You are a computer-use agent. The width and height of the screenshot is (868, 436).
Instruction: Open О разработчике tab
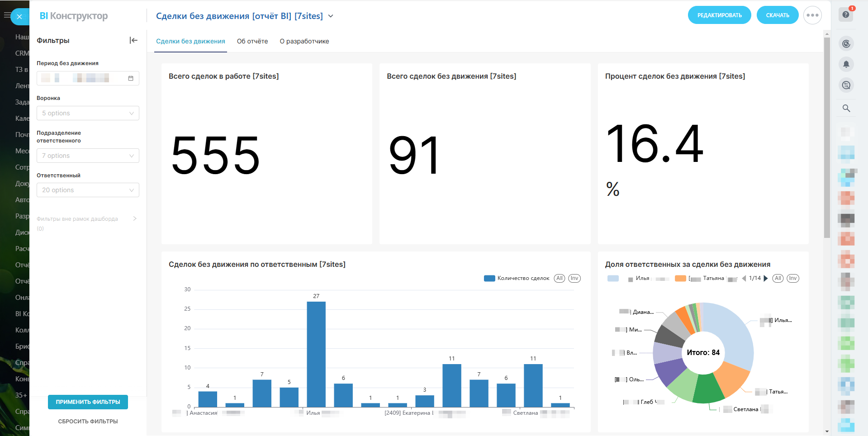[304, 41]
